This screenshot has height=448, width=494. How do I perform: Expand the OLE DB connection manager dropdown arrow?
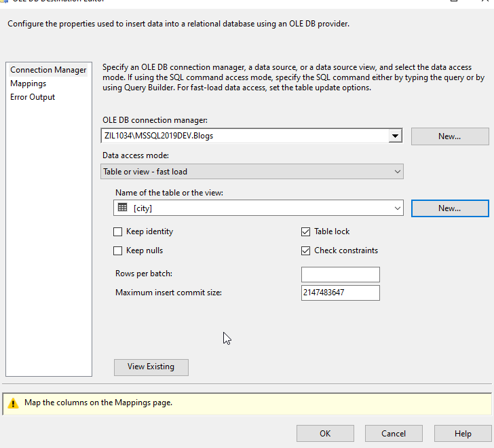point(395,136)
